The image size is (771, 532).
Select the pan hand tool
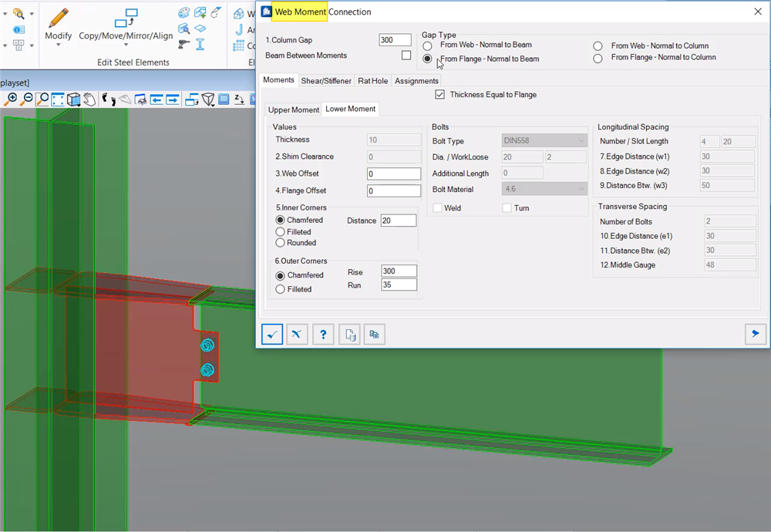[89, 99]
